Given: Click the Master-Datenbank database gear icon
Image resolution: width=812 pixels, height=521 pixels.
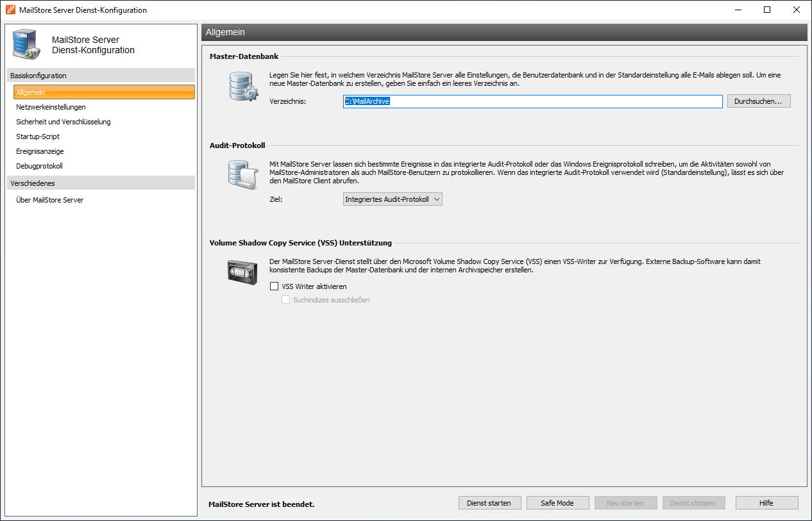Looking at the screenshot, I should (243, 87).
